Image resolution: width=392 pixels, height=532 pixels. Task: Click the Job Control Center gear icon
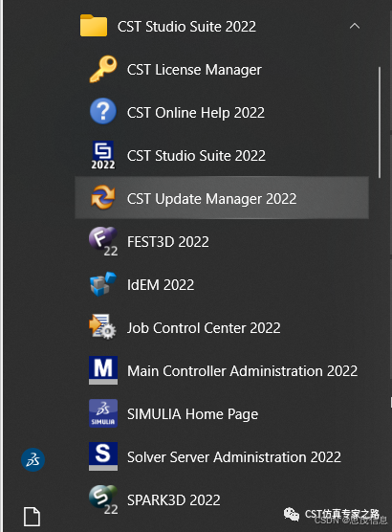pyautogui.click(x=102, y=326)
